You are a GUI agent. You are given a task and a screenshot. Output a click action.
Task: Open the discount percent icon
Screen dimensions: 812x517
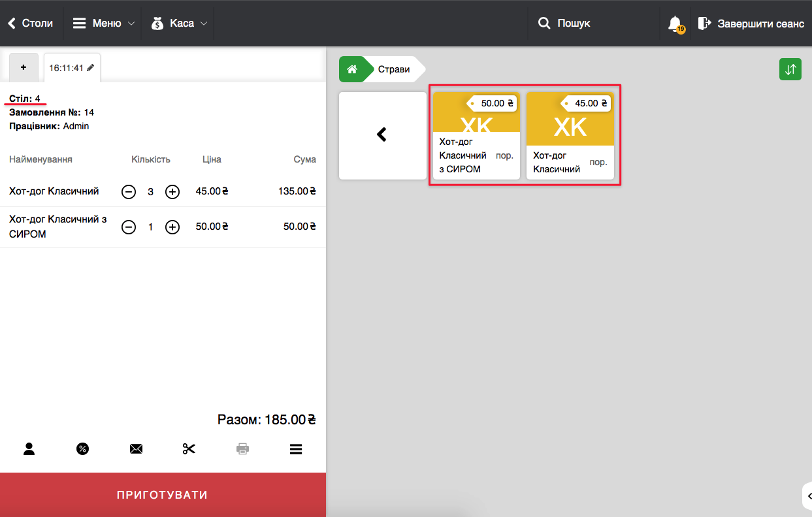tap(82, 448)
